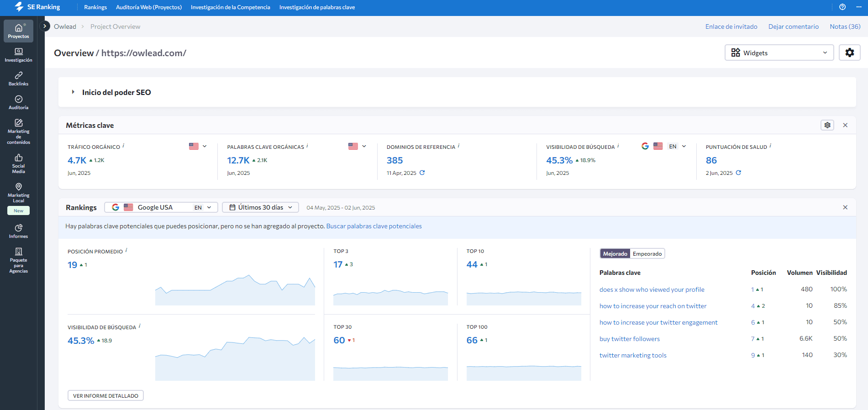Open Tráfico orgánico country dropdown

[x=198, y=146]
